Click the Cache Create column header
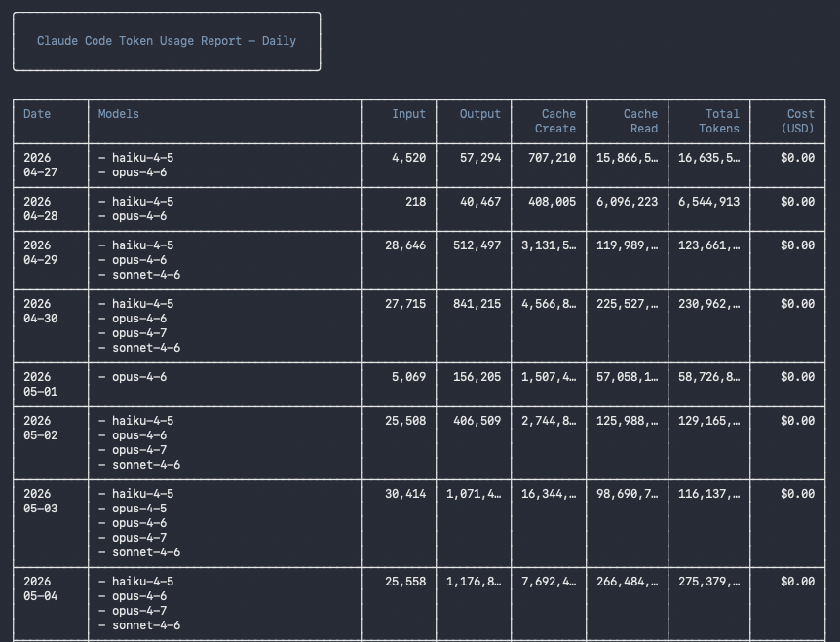This screenshot has width=840, height=642. [555, 121]
